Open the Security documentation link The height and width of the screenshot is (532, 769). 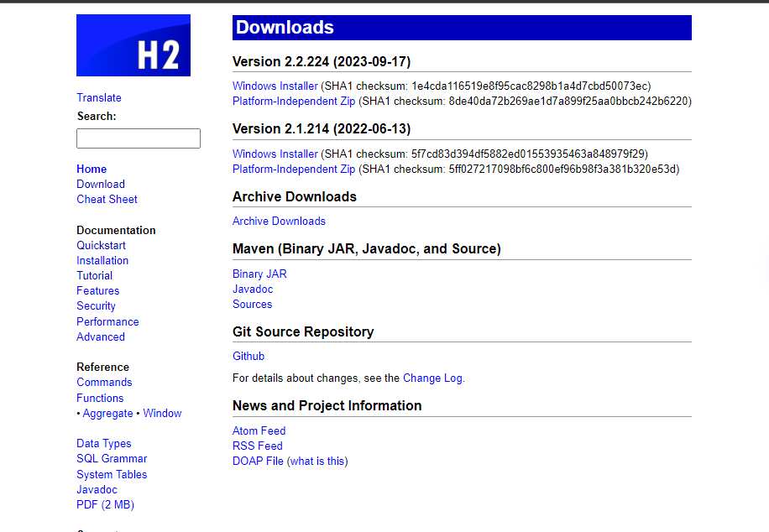(x=96, y=306)
